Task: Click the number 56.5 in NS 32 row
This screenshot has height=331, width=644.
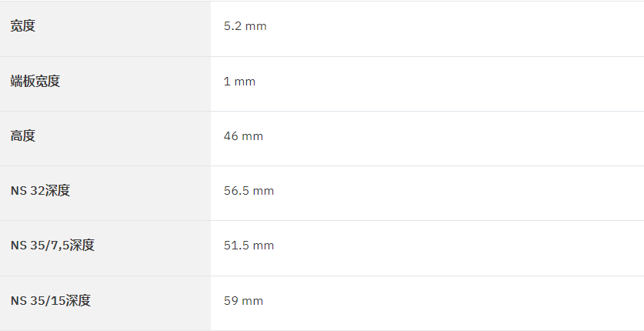Action: [x=236, y=191]
